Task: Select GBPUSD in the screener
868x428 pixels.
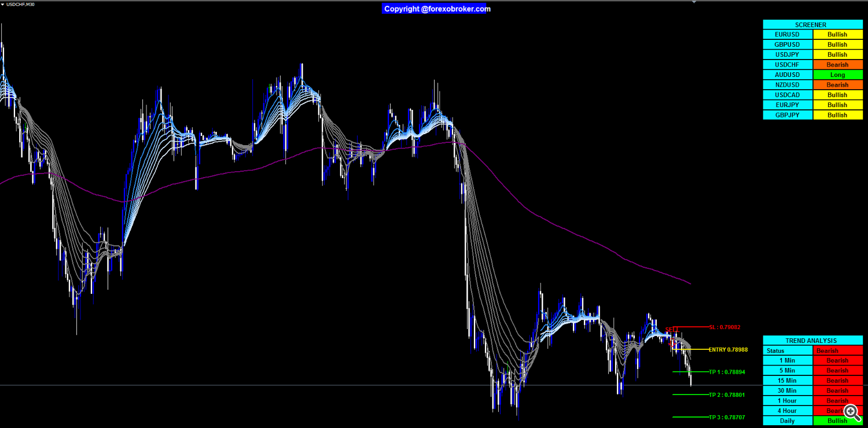Action: click(x=788, y=45)
